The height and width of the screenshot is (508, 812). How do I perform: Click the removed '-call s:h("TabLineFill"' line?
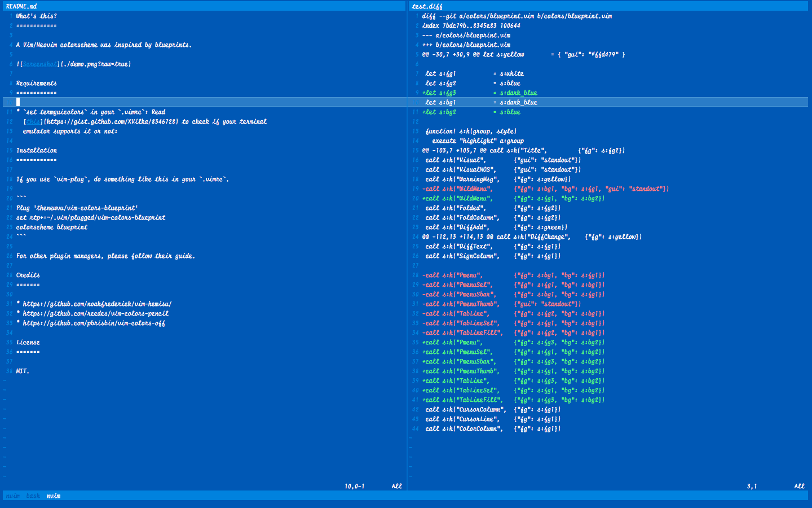click(513, 332)
